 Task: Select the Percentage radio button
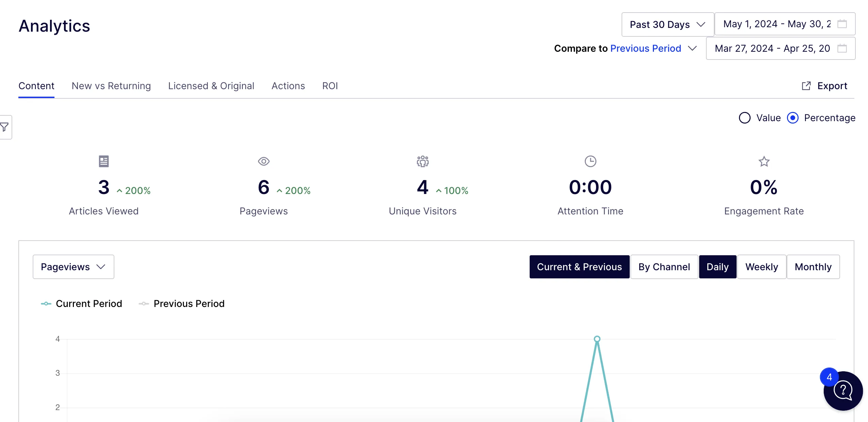pyautogui.click(x=793, y=118)
